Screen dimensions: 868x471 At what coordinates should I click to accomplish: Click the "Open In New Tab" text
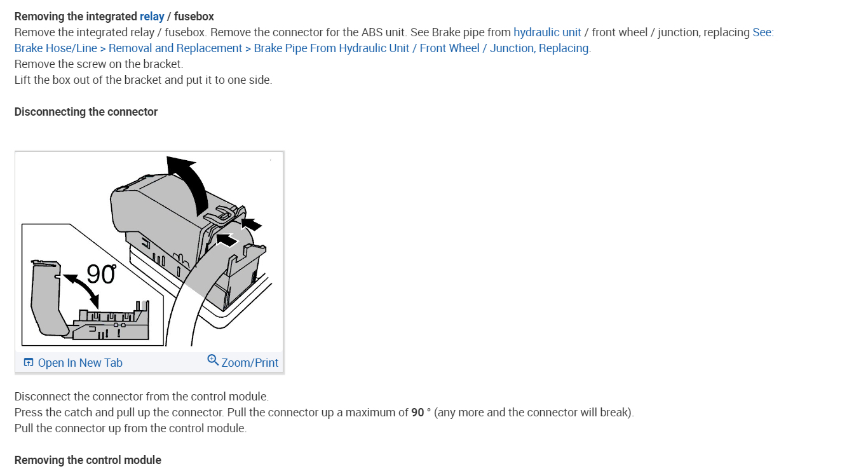pos(80,363)
